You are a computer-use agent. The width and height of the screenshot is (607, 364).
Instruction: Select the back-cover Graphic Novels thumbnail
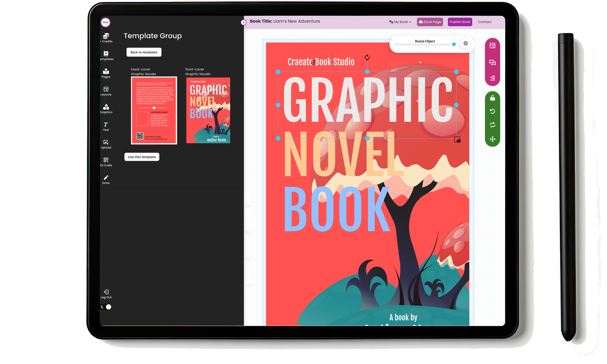point(154,110)
